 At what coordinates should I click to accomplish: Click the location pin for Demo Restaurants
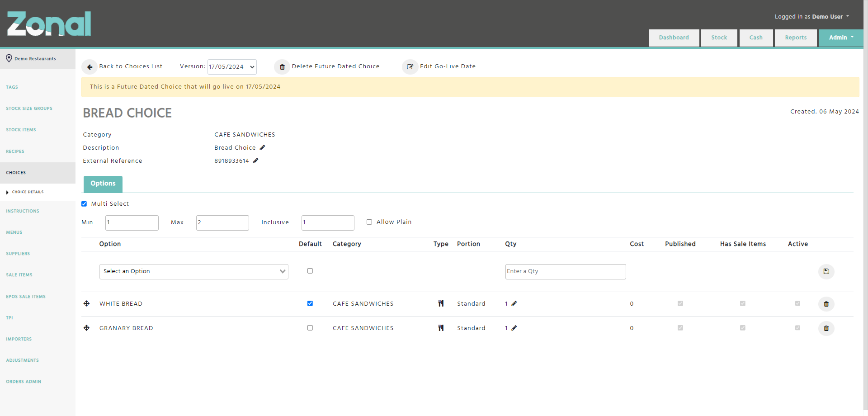(x=9, y=58)
